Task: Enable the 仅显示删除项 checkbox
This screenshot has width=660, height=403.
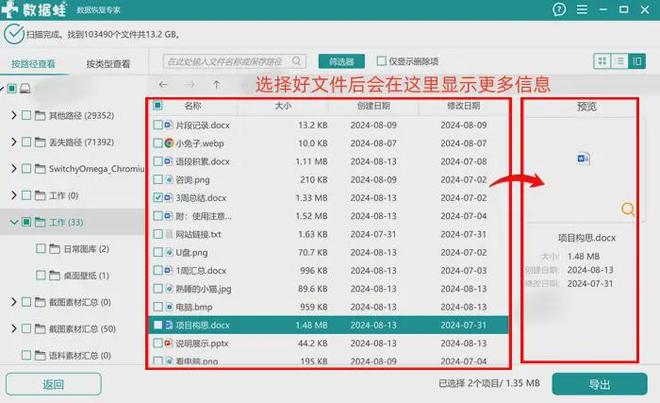Action: pos(381,61)
